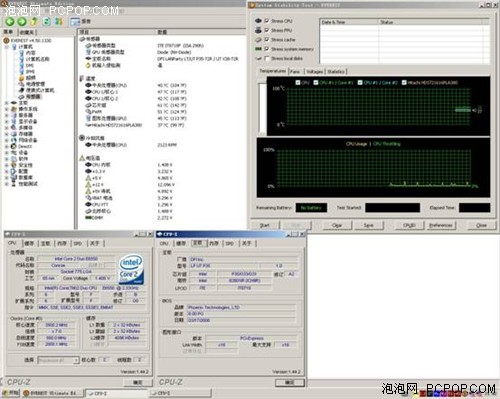This screenshot has height=399, width=500.
Task: Expand the Motherboard node in EVEREST tree
Action: (6, 103)
